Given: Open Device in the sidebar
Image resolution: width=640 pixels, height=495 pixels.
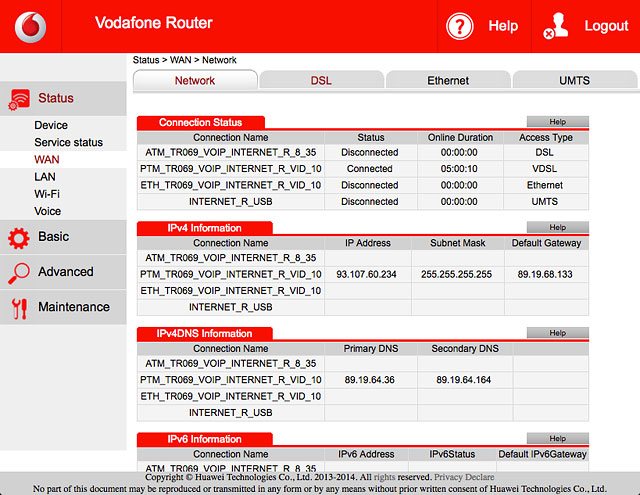Looking at the screenshot, I should tap(51, 125).
